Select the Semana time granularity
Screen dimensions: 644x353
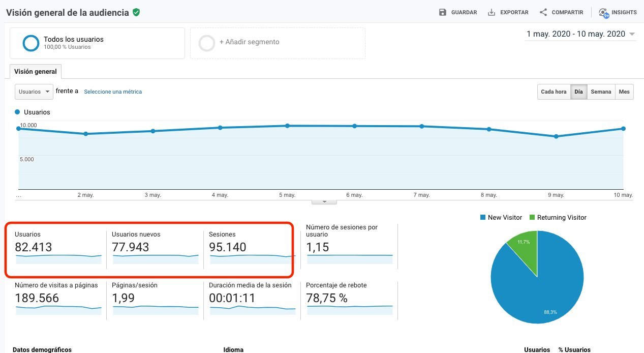click(x=601, y=92)
